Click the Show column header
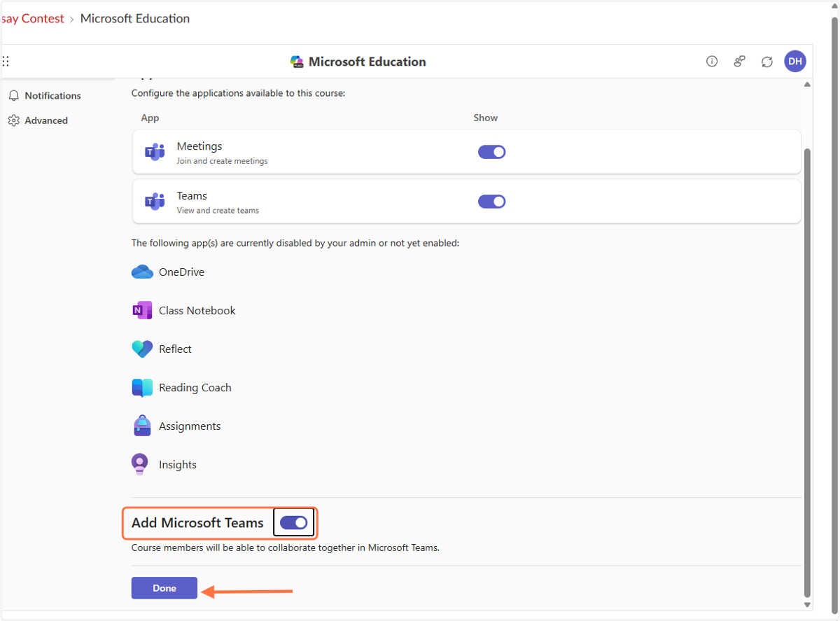This screenshot has height=621, width=840. [x=485, y=118]
